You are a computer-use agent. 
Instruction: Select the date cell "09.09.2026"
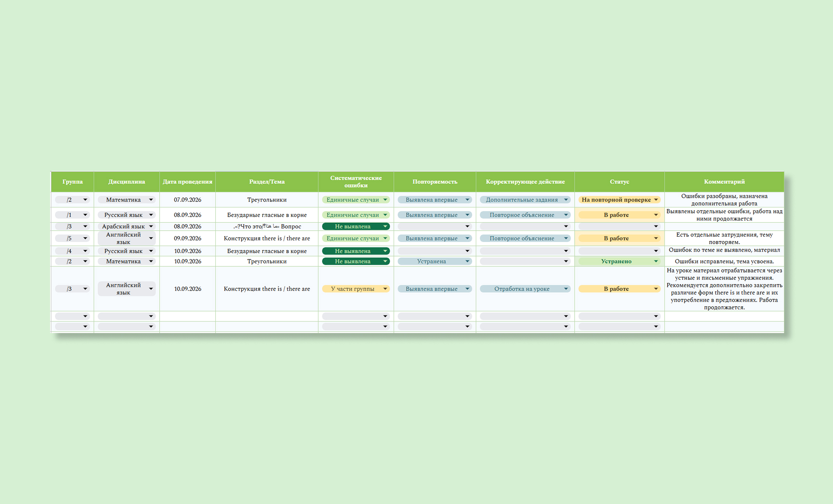coord(187,238)
